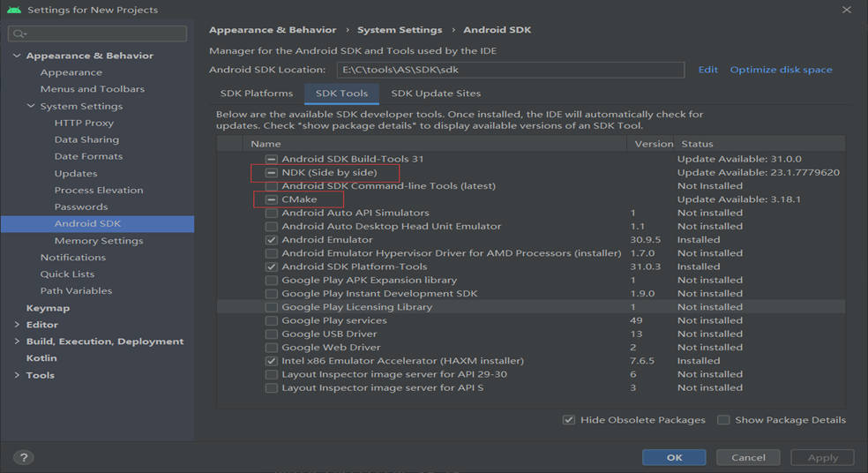This screenshot has height=473, width=868.
Task: Check Layout Inspector image server for API S
Action: tap(272, 387)
